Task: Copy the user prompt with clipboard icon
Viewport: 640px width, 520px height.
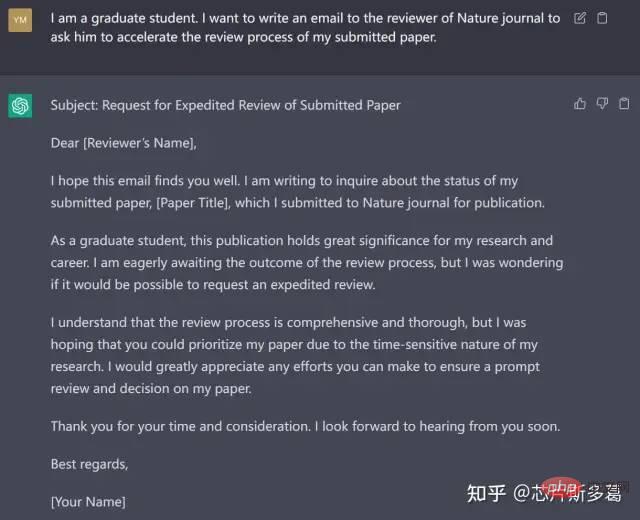Action: pyautogui.click(x=602, y=18)
